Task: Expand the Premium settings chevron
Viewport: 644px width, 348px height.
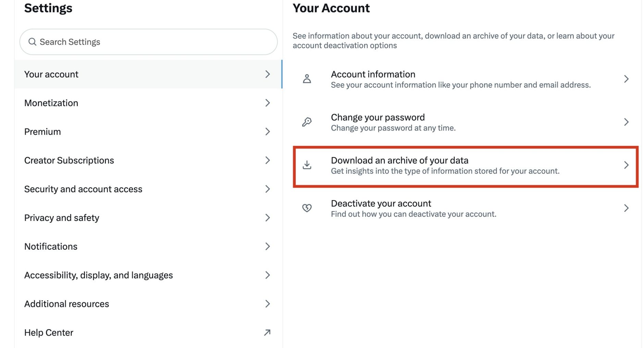Action: (x=268, y=132)
